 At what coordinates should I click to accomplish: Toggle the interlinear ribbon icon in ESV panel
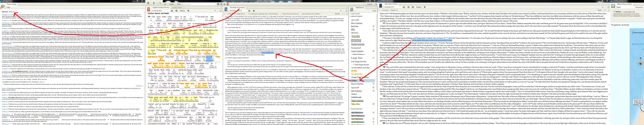pyautogui.click(x=188, y=11)
